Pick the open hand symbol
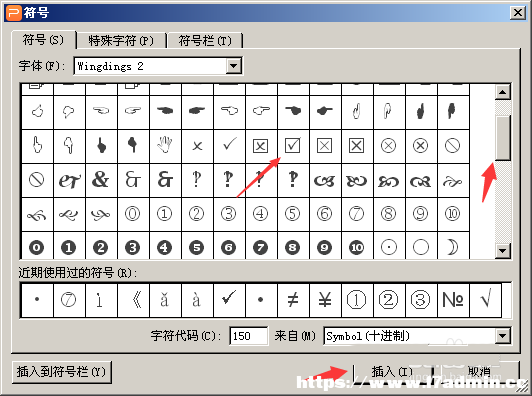The image size is (532, 396). pyautogui.click(x=165, y=146)
